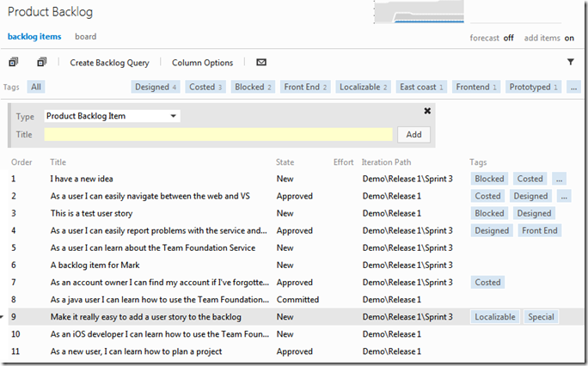Filter by Costed 3 tag in the filter bar
The width and height of the screenshot is (588, 366).
tap(205, 87)
